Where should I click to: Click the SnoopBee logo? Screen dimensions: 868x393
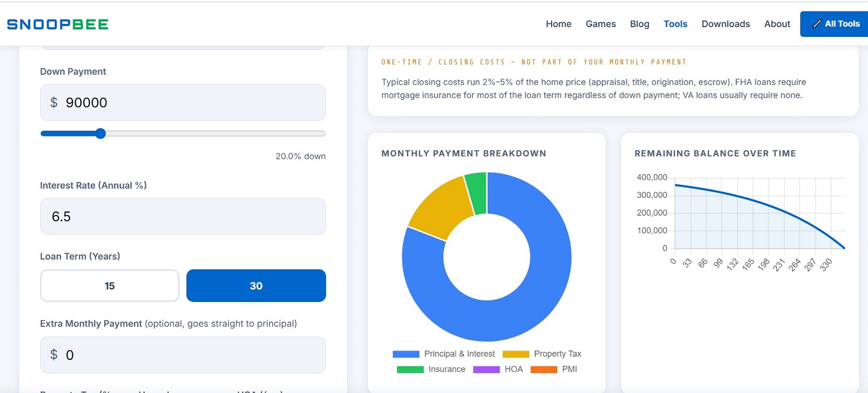pos(58,24)
